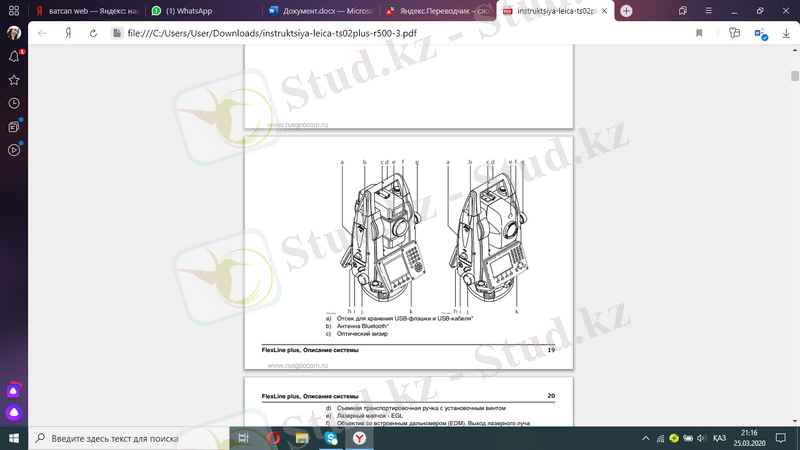Select text 'Лазерный маячок - EGL'
The width and height of the screenshot is (800, 450).
[x=369, y=416]
